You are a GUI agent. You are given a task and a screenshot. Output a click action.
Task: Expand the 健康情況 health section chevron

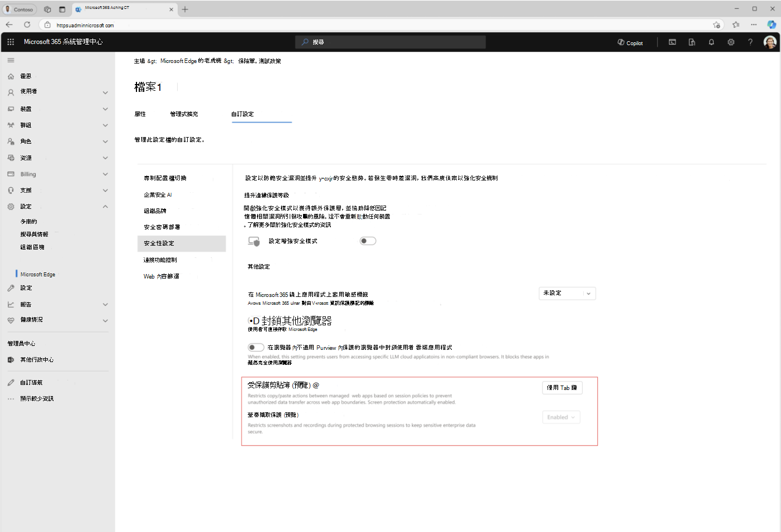coord(105,321)
